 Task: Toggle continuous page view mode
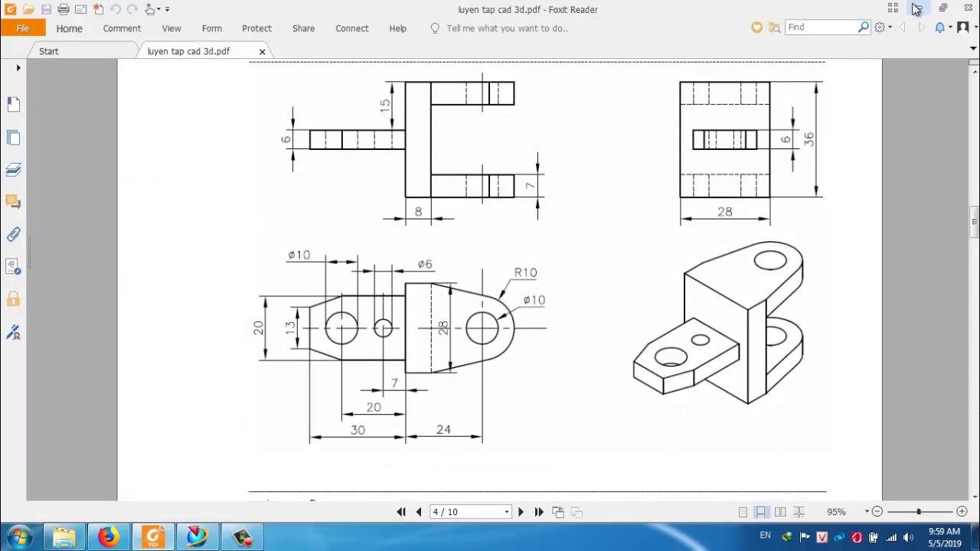(761, 512)
